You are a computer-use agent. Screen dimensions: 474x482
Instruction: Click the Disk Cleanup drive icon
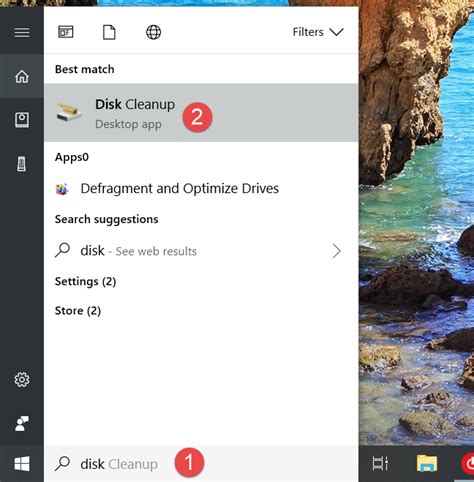pyautogui.click(x=69, y=113)
